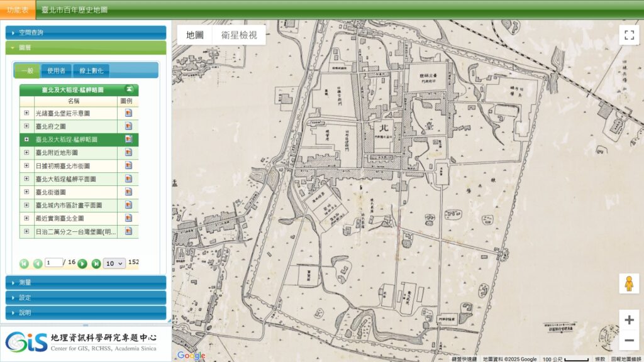Open legend icon for 日治二萬分之一台灣堡圖

pyautogui.click(x=128, y=231)
